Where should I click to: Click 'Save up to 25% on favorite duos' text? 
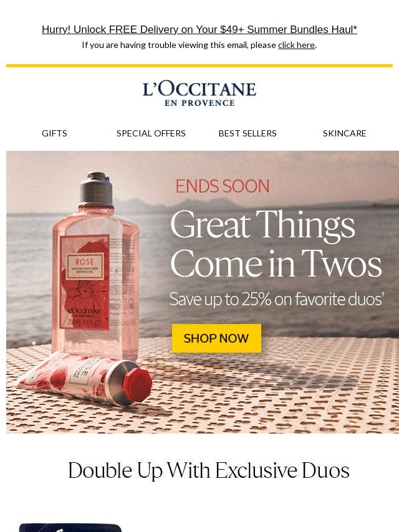277,299
